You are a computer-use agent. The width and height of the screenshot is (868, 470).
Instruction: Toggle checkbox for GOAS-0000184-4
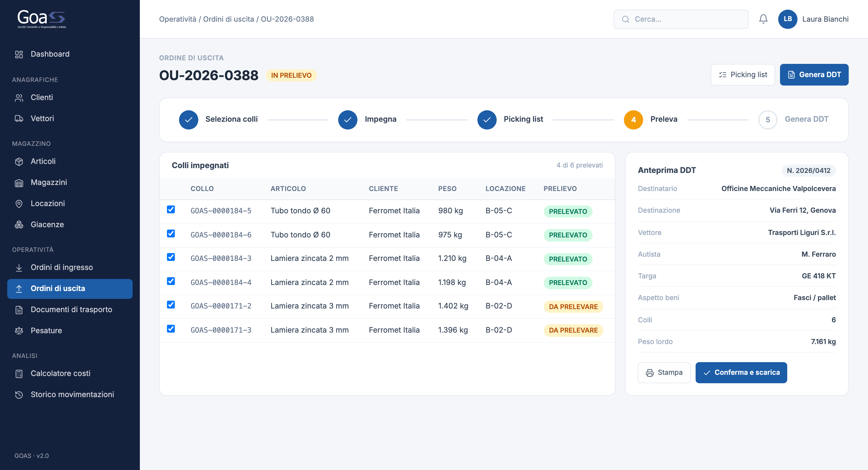tap(171, 281)
